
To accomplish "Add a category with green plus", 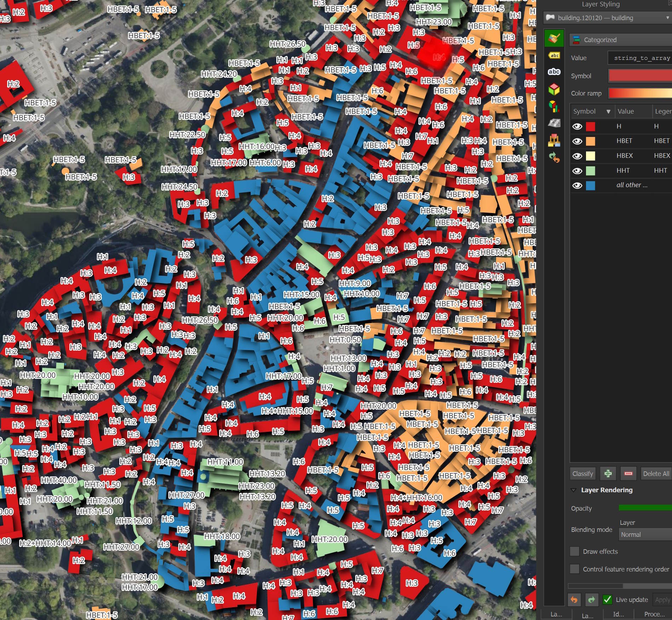I will point(608,473).
